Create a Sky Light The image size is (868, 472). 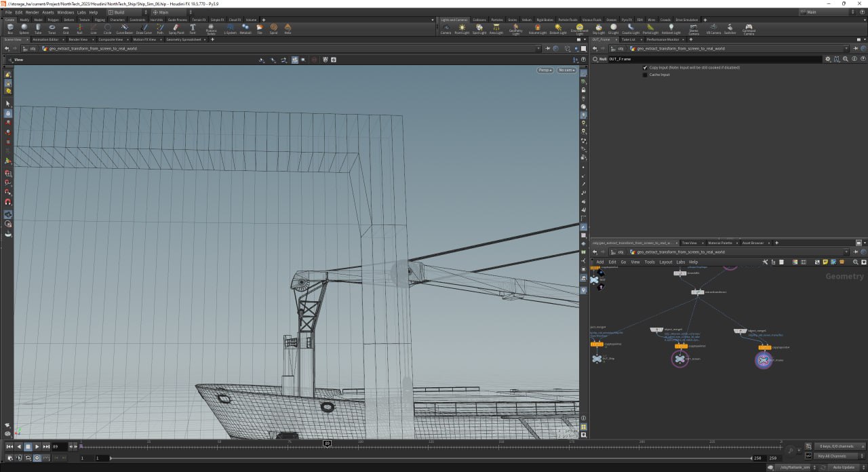[x=598, y=29]
